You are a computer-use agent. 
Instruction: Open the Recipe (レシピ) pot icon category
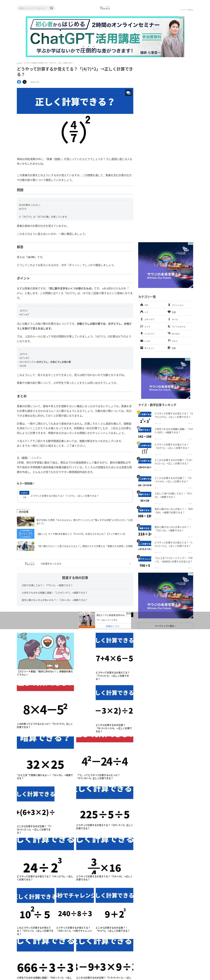142,341
